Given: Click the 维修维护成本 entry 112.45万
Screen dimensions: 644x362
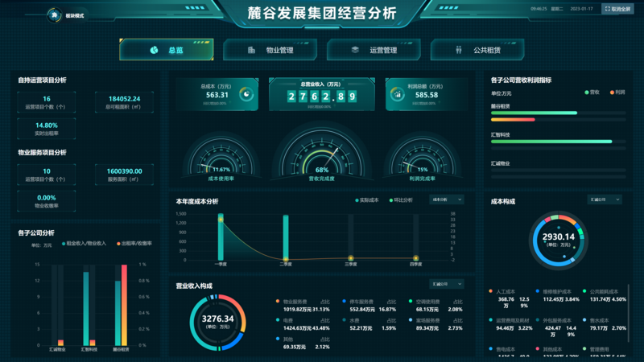Looking at the screenshot, I should tap(558, 295).
